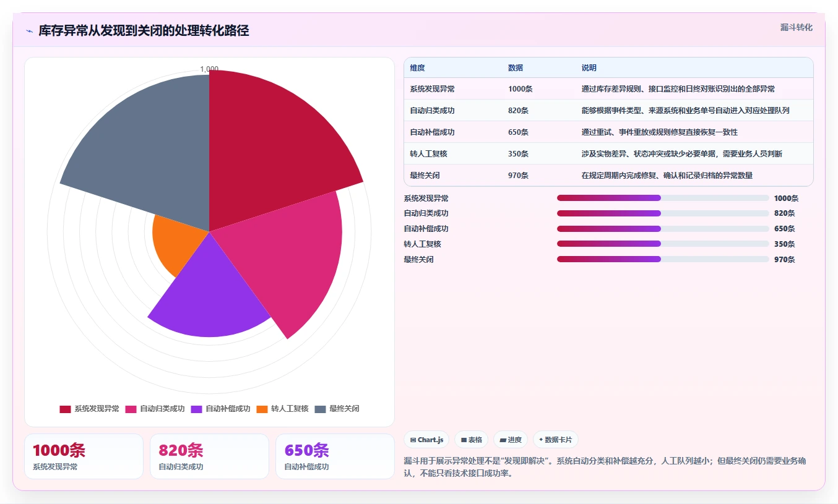Click the 820条 cell in the table
This screenshot has width=838, height=504.
pyautogui.click(x=518, y=111)
